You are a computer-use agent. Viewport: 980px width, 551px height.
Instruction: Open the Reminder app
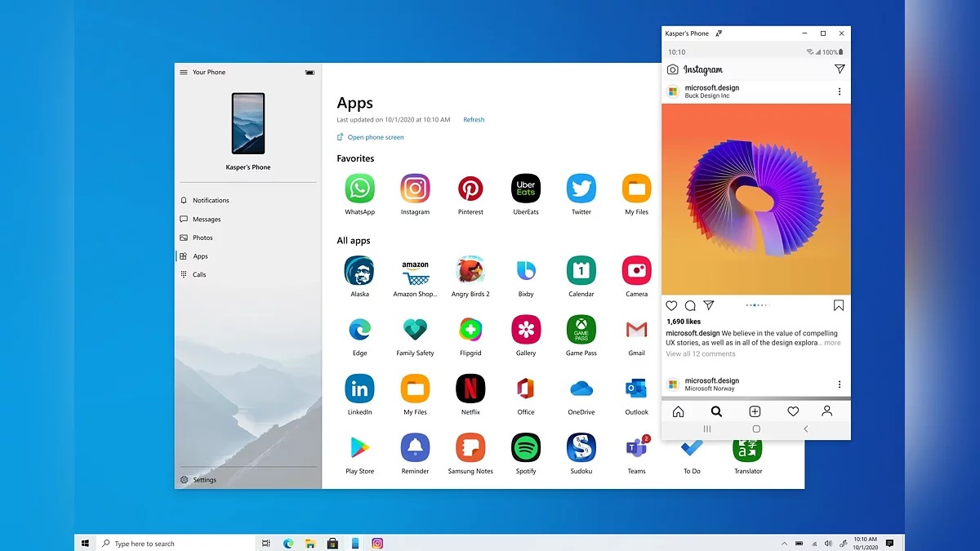coord(415,447)
